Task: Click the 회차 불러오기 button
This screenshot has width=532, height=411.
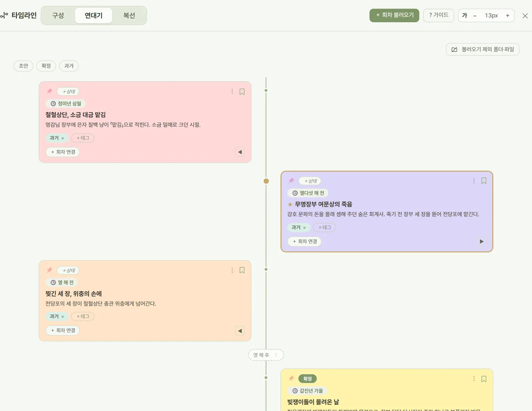Action: (x=394, y=15)
